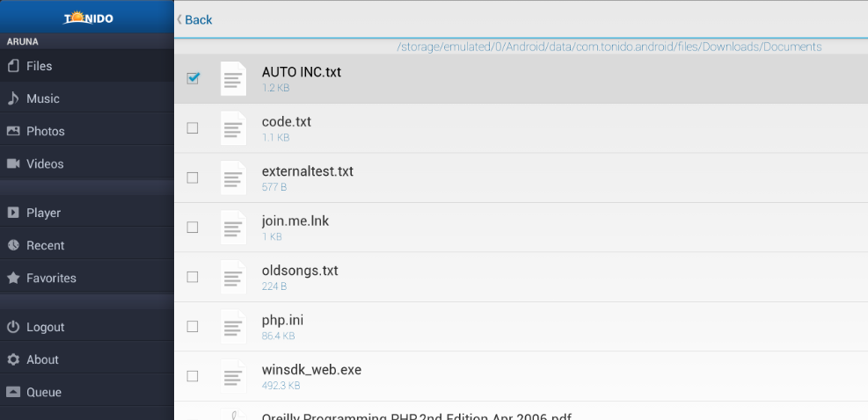868x420 pixels.
Task: Click the Back button text
Action: (199, 20)
